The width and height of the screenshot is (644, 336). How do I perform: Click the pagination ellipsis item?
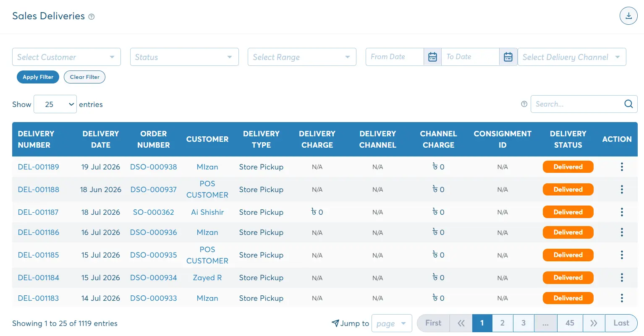pyautogui.click(x=545, y=323)
